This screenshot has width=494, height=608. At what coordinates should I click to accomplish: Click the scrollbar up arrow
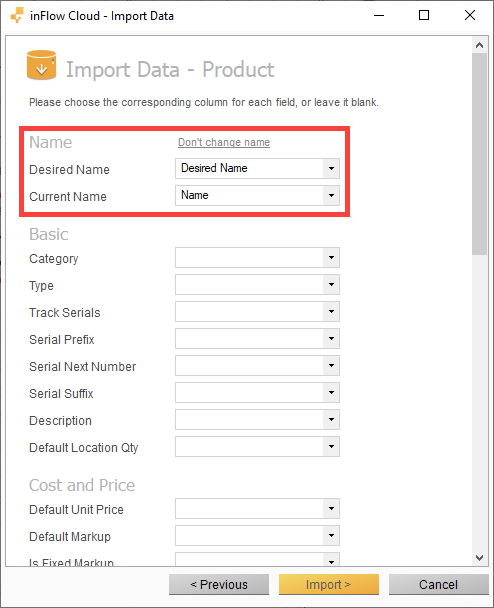(479, 45)
